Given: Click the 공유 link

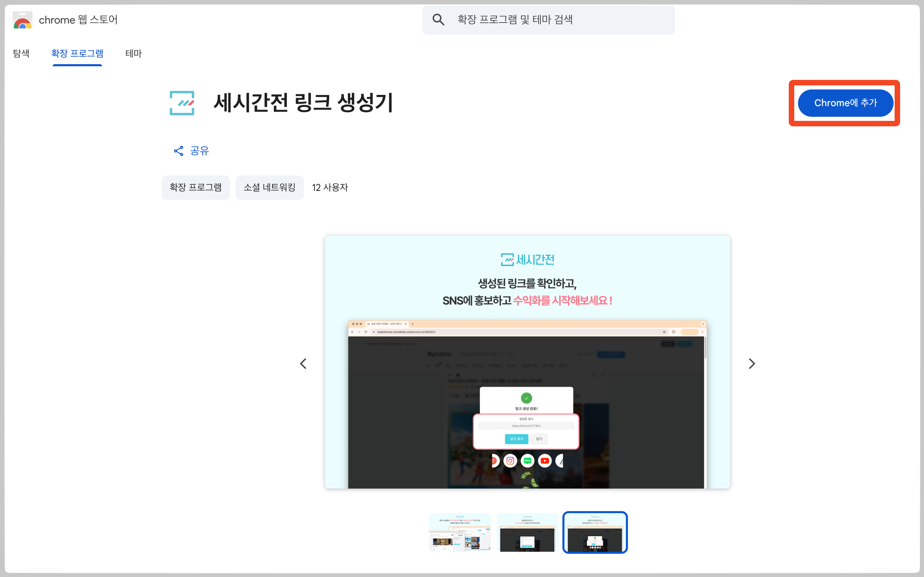Looking at the screenshot, I should click(200, 151).
